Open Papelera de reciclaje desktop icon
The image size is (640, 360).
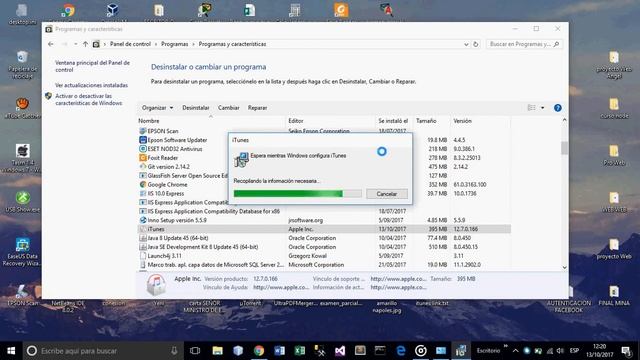click(22, 64)
